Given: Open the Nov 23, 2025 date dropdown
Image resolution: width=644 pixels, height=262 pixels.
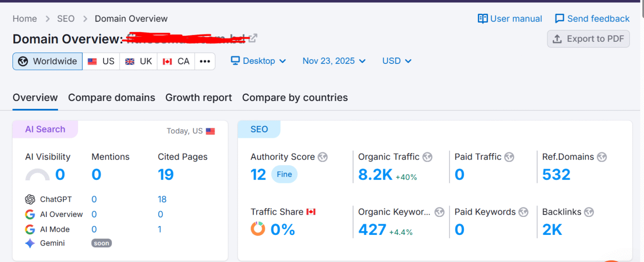Looking at the screenshot, I should (x=334, y=61).
